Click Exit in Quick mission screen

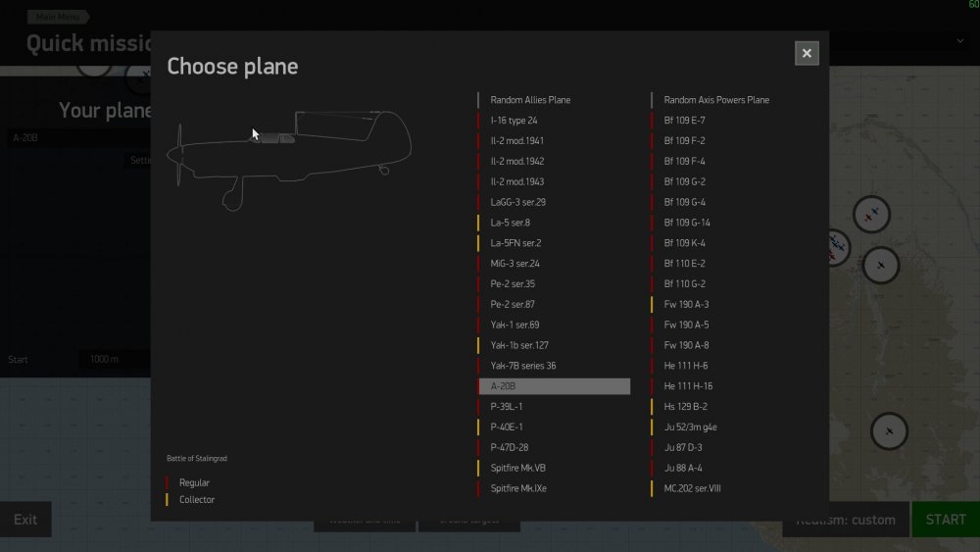[25, 520]
